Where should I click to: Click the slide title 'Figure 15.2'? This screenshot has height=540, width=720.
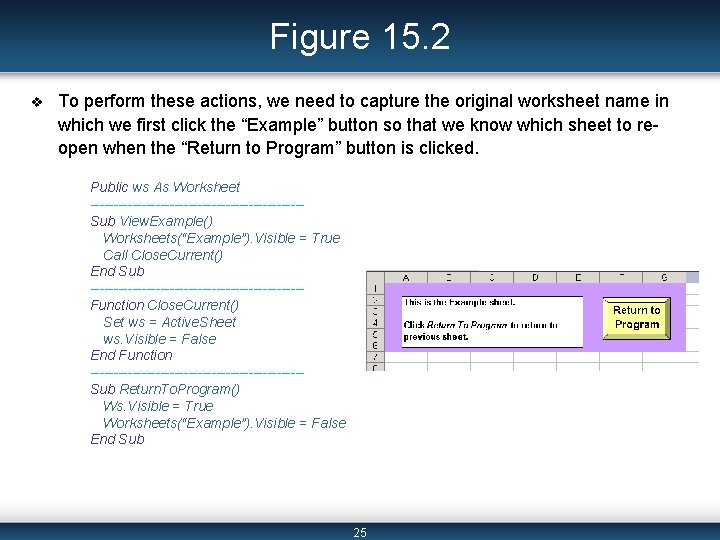coord(360,36)
